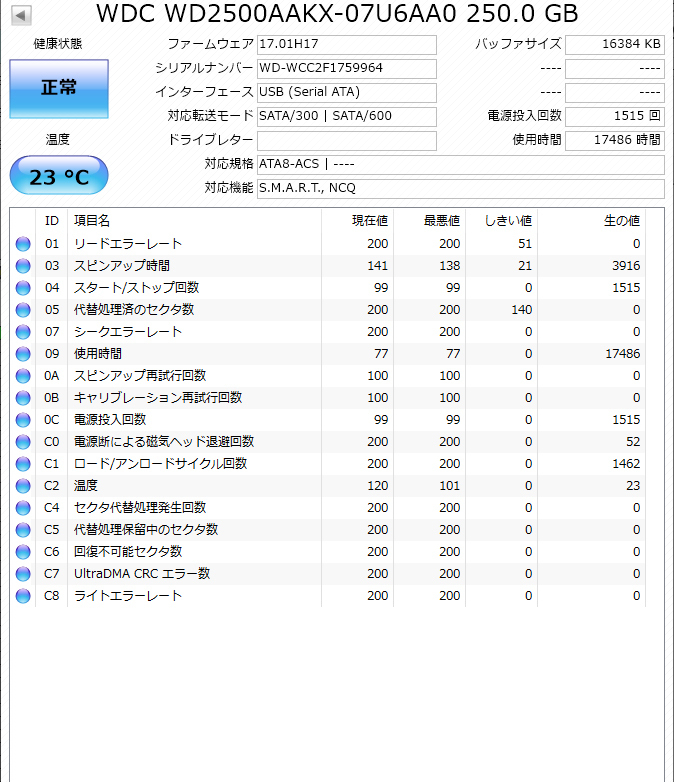
Task: Click the status icon for ID 01 row
Action: 23,244
